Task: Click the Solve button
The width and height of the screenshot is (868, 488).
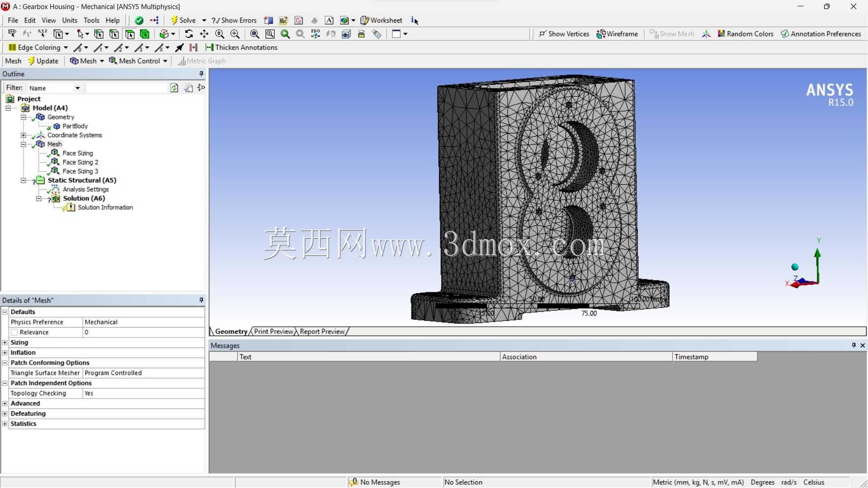Action: click(x=184, y=20)
